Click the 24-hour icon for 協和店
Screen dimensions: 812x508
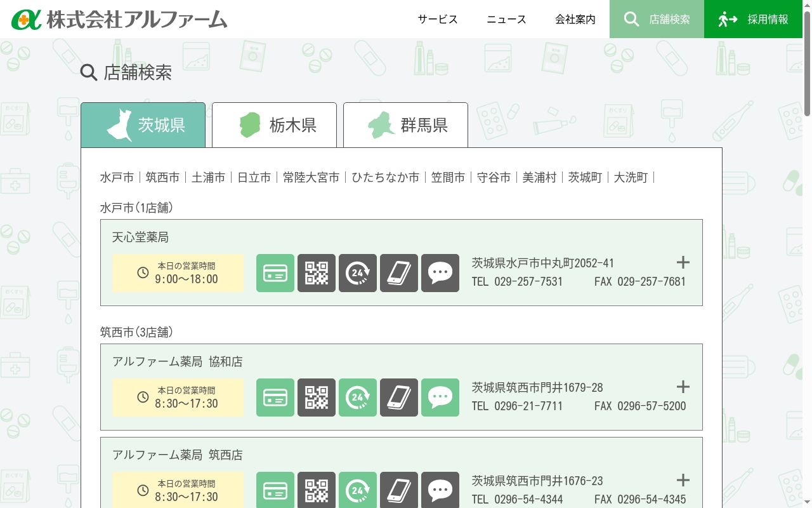point(358,398)
